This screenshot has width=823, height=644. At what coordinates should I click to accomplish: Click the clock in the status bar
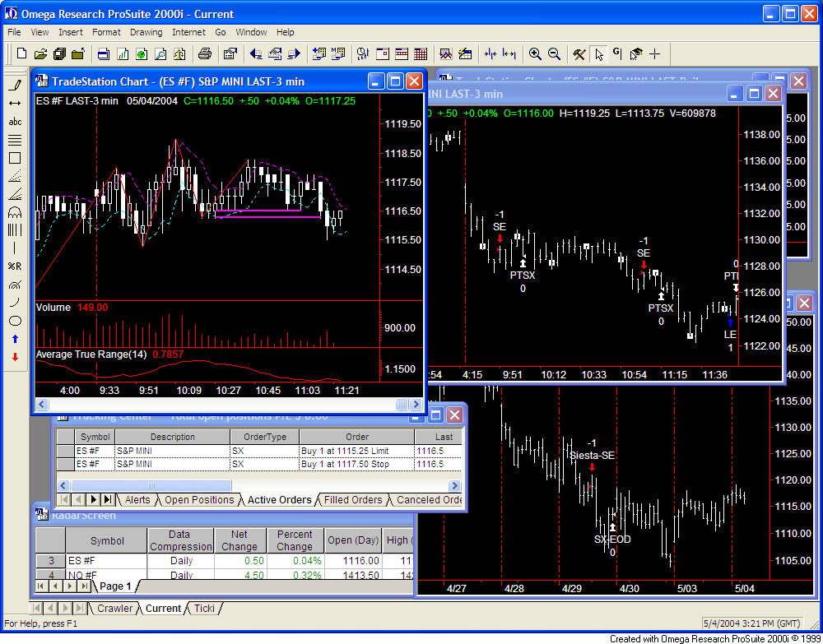click(751, 623)
